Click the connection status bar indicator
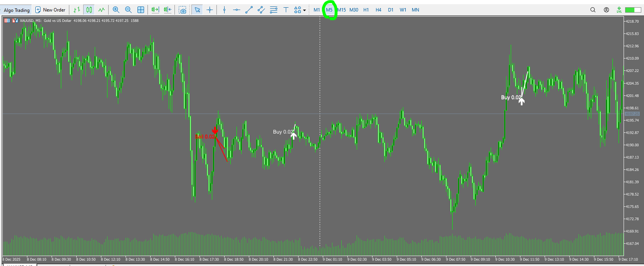Screen dimensions: 644x266 pyautogui.click(x=633, y=10)
